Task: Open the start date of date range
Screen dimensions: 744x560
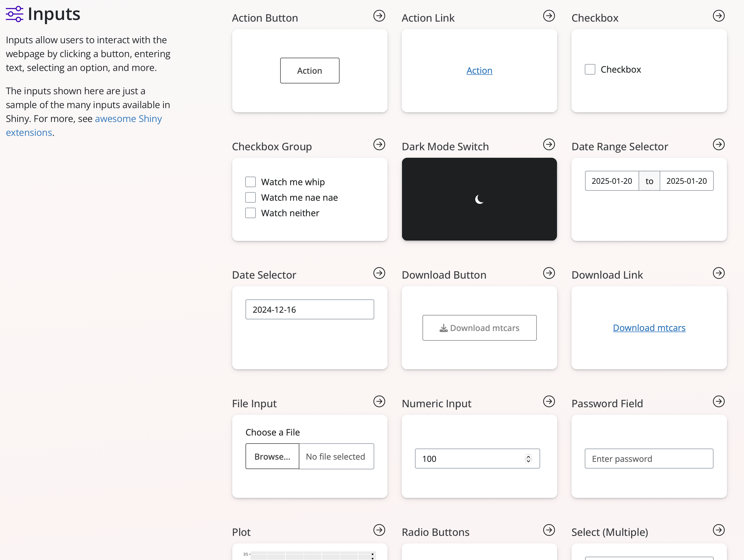Action: [x=611, y=181]
